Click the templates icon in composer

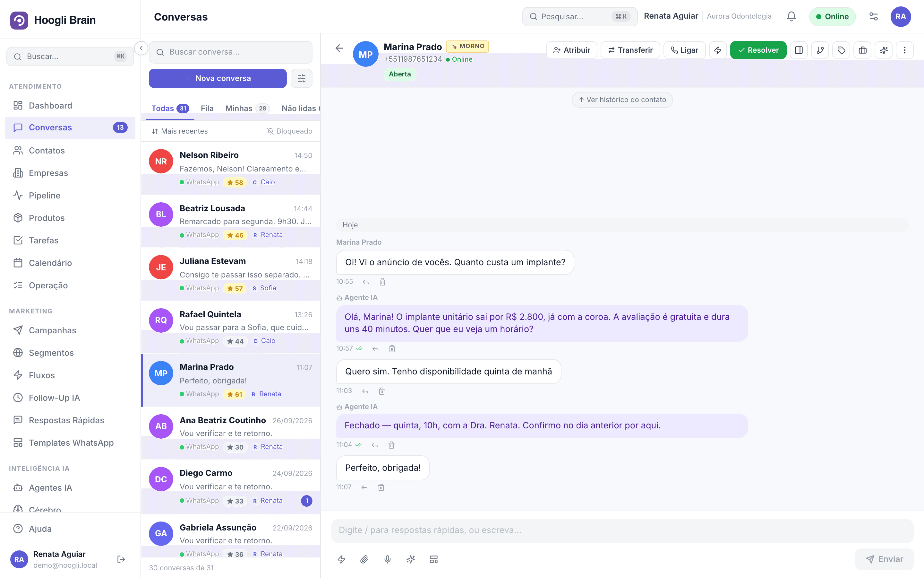[x=434, y=559]
